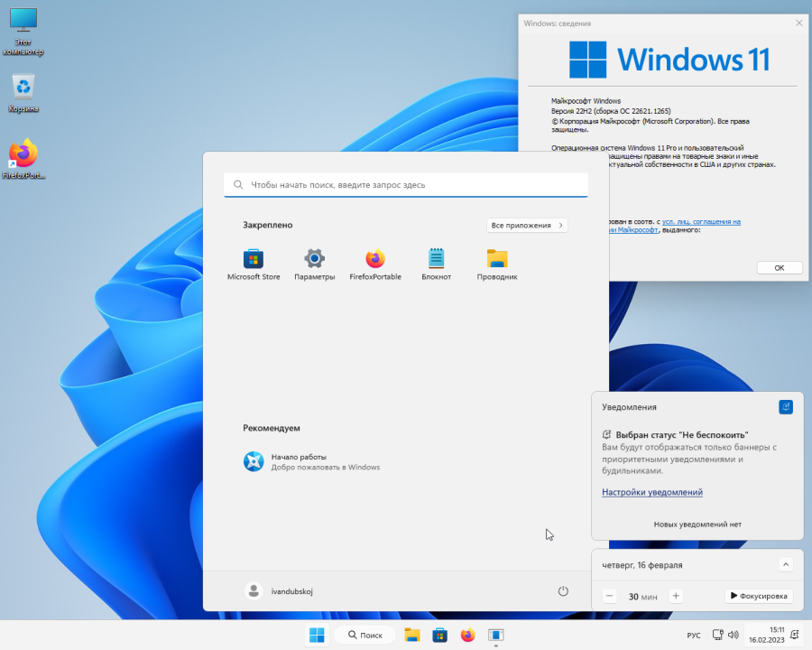This screenshot has width=812, height=650.
Task: Open the Начало работы recommended item
Action: click(312, 461)
